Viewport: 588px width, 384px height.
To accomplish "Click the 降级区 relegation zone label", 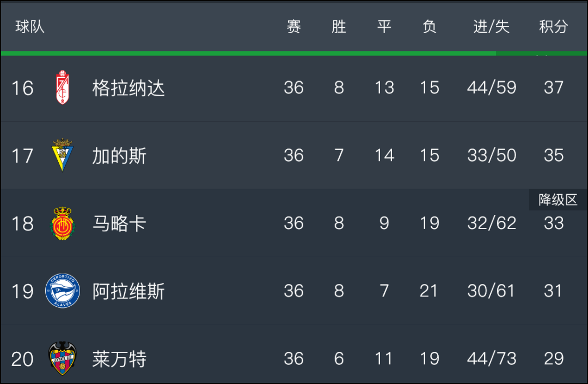I will [x=558, y=200].
